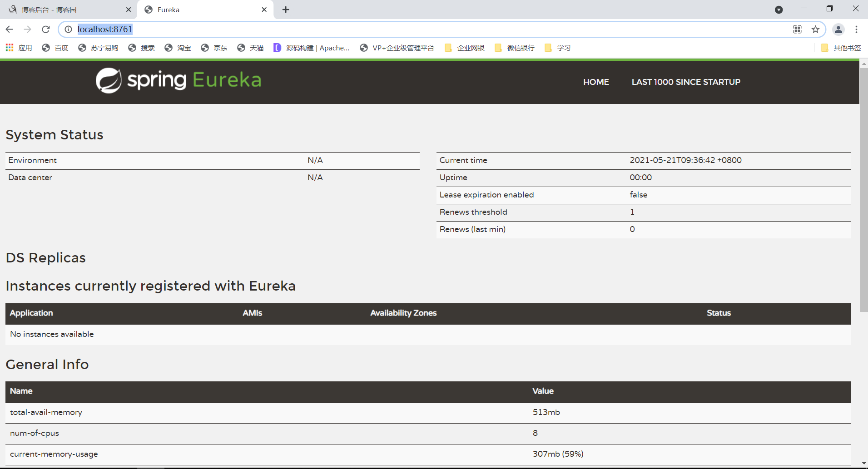Click the Status column header
Image resolution: width=868 pixels, height=469 pixels.
tap(719, 313)
